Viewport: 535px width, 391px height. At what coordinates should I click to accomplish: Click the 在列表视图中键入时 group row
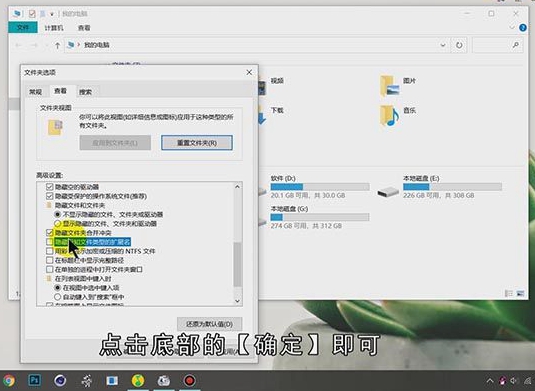pyautogui.click(x=79, y=278)
